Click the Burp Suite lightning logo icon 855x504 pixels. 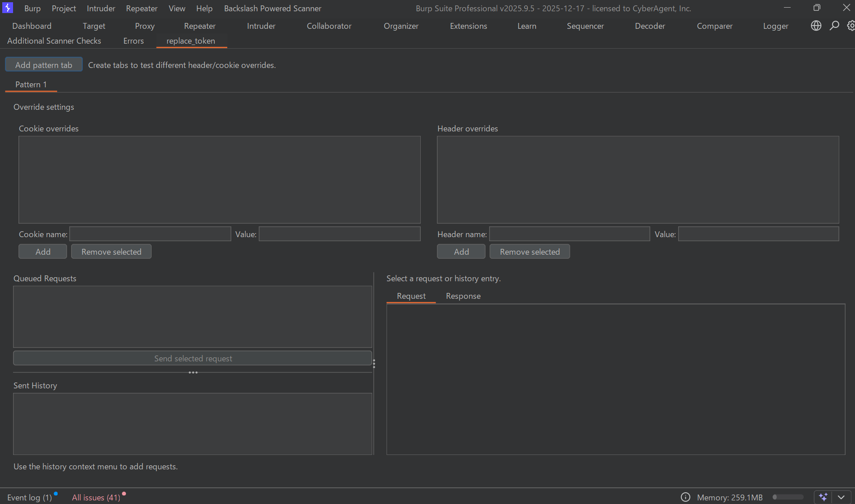[x=8, y=8]
